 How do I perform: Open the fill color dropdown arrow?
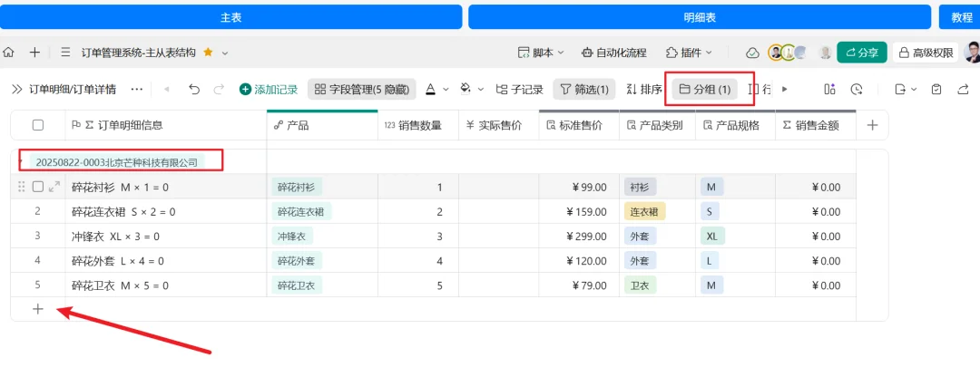coord(480,89)
